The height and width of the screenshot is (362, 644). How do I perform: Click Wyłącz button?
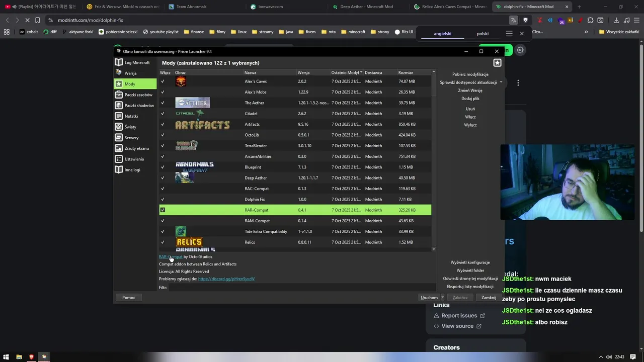tap(470, 125)
